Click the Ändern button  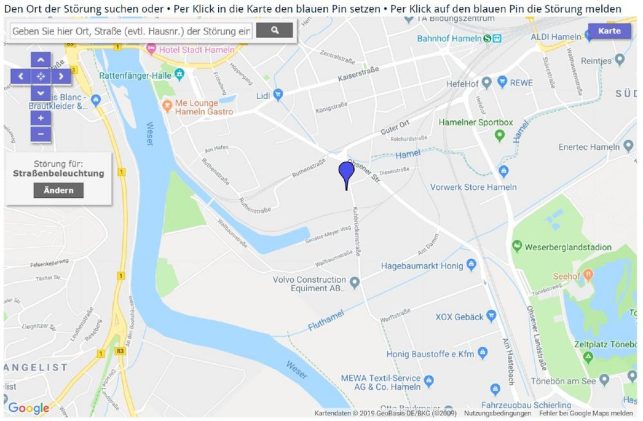click(59, 190)
